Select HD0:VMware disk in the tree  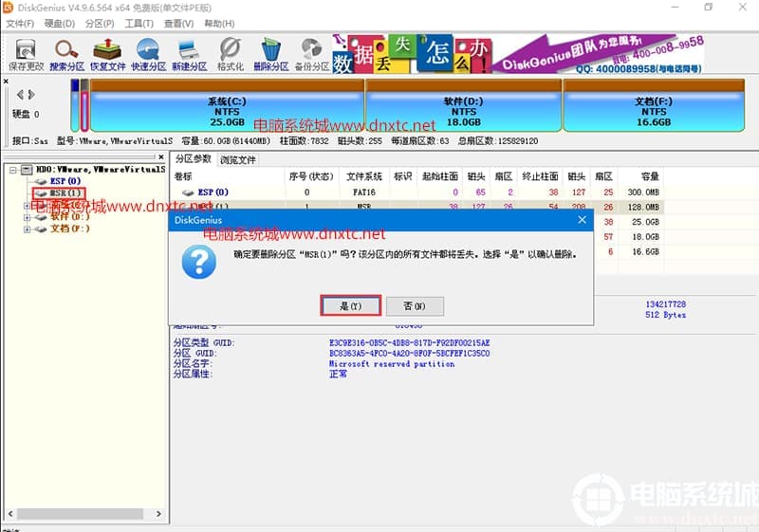101,169
